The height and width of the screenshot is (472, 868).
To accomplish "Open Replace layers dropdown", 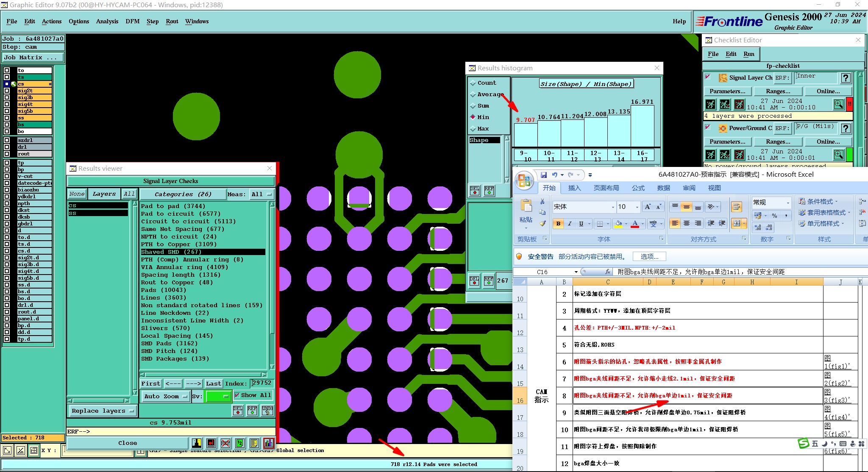I will pyautogui.click(x=102, y=411).
